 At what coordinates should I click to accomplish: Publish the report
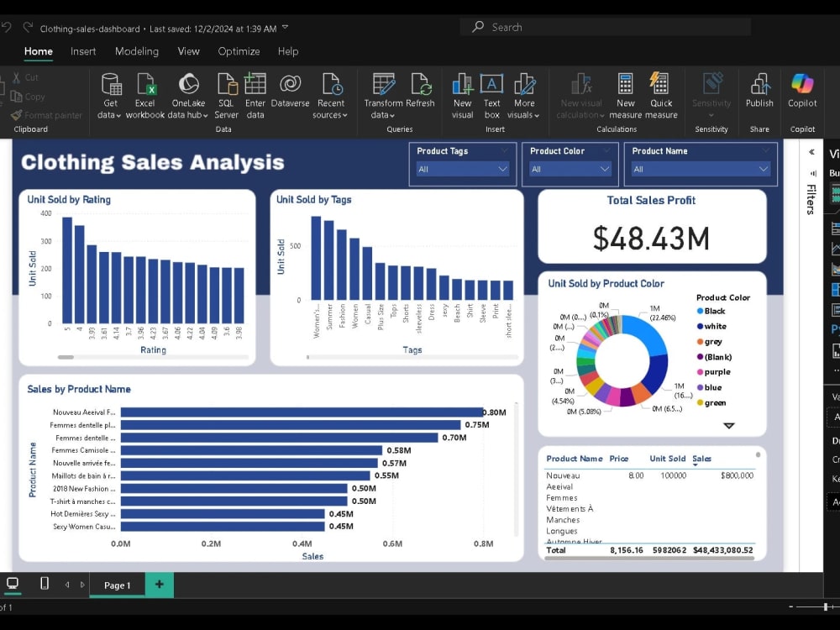(759, 91)
